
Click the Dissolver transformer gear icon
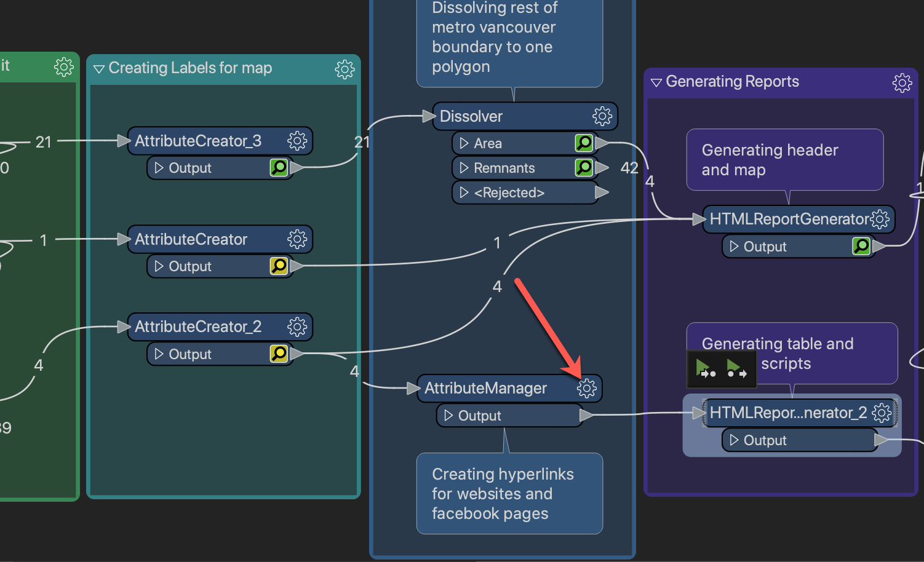(602, 116)
